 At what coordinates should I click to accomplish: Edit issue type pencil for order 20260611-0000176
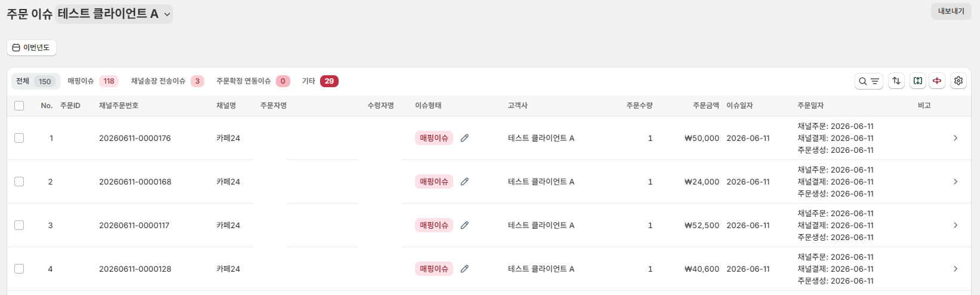[x=465, y=138]
